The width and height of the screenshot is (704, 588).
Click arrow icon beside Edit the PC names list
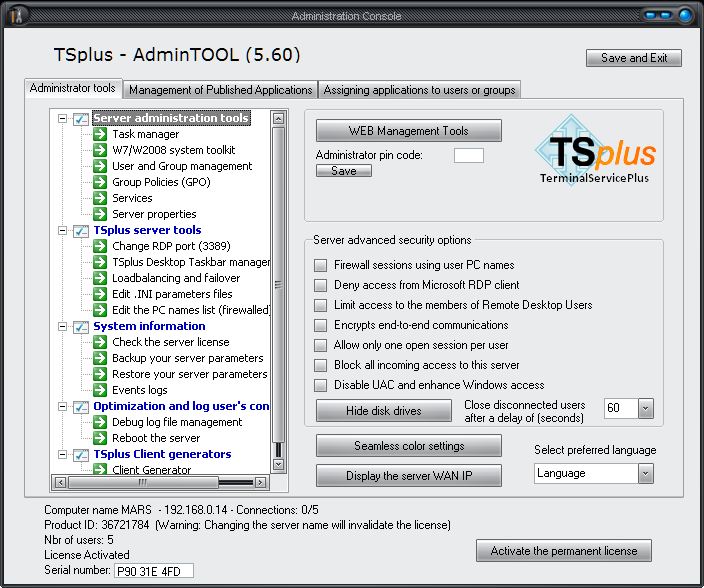click(100, 310)
